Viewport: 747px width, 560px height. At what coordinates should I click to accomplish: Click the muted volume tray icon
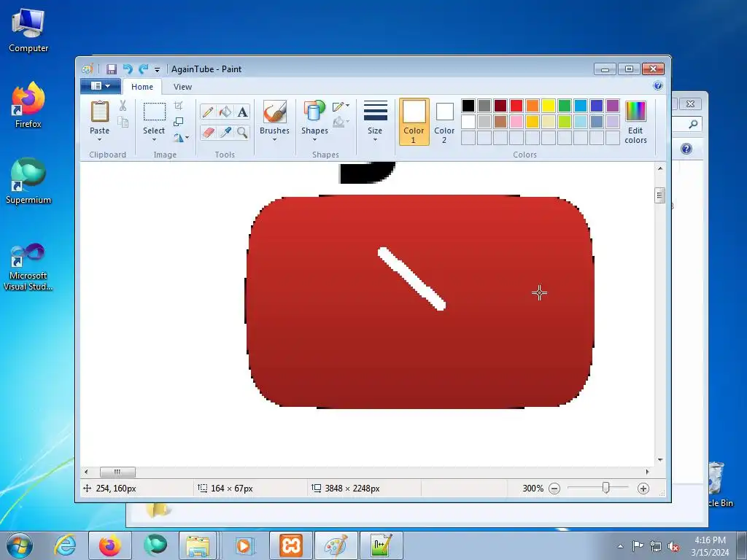pos(673,547)
